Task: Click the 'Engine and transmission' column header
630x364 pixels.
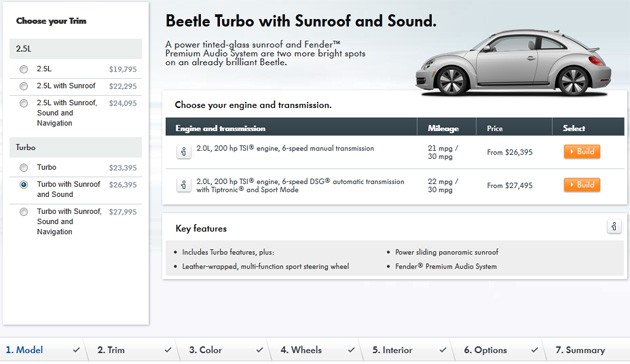Action: click(221, 129)
